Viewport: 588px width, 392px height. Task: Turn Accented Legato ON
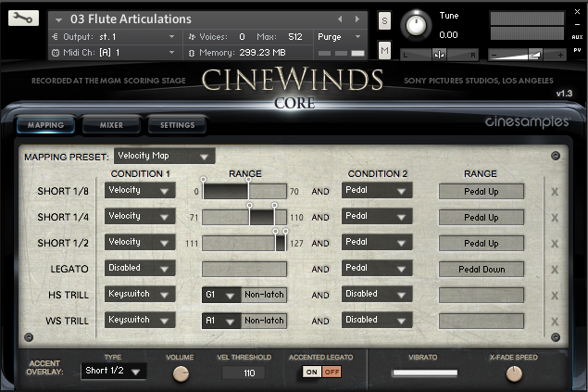coord(312,373)
